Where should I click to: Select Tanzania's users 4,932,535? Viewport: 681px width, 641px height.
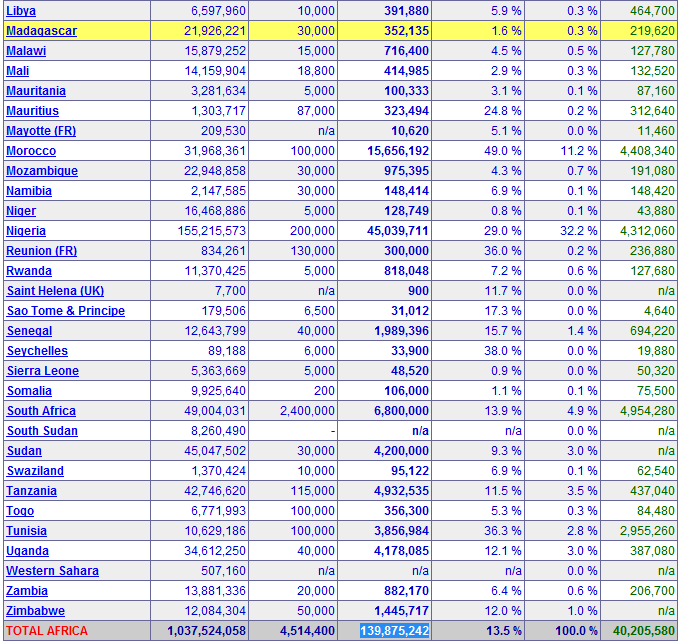click(401, 490)
